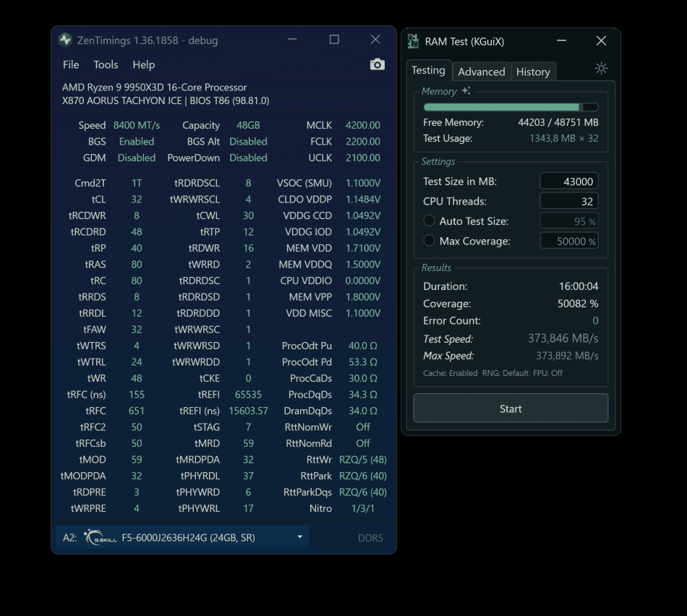Image resolution: width=687 pixels, height=616 pixels.
Task: Take screenshot with ZenTimings camera icon
Action: pos(377,64)
